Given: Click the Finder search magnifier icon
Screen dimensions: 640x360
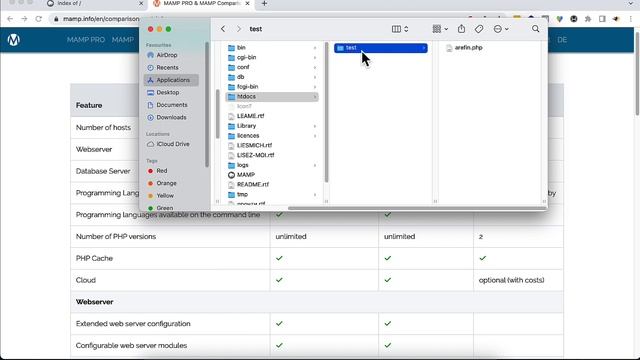Looking at the screenshot, I should click(x=536, y=29).
